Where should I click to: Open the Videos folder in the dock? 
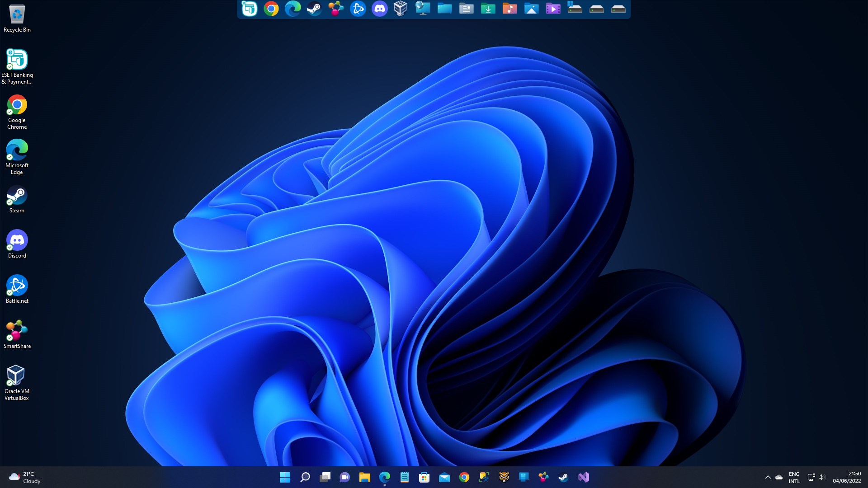click(x=553, y=9)
